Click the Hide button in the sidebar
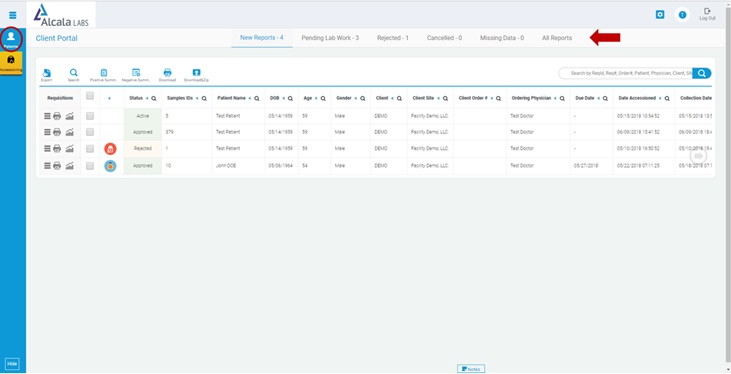731x374 pixels. [x=13, y=364]
